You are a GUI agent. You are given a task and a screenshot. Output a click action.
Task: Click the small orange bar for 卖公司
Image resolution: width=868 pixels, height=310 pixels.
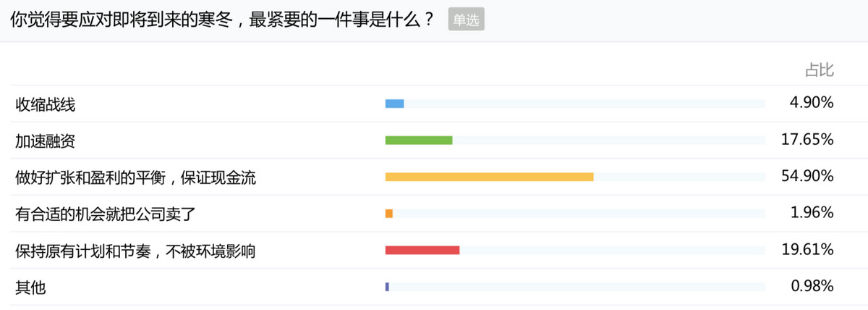[x=389, y=214]
